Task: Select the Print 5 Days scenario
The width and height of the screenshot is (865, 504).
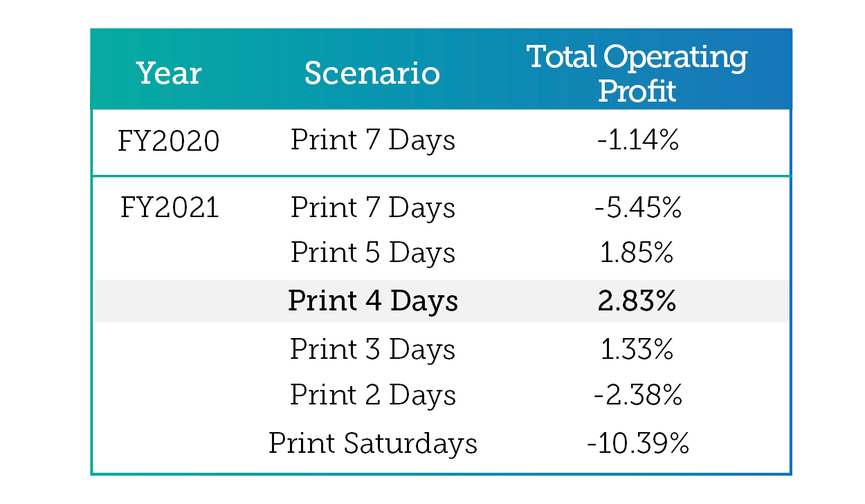Action: (373, 253)
